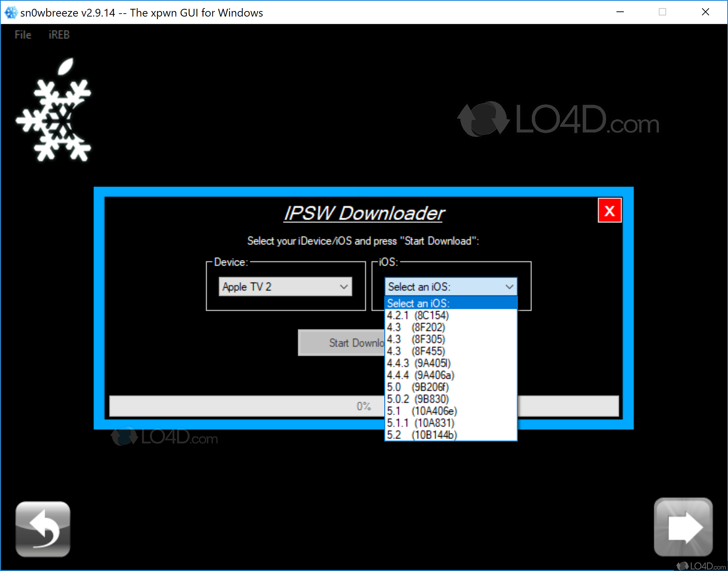The height and width of the screenshot is (571, 728).
Task: Select iOS 5.0.2 (9B830) option
Action: coord(418,399)
